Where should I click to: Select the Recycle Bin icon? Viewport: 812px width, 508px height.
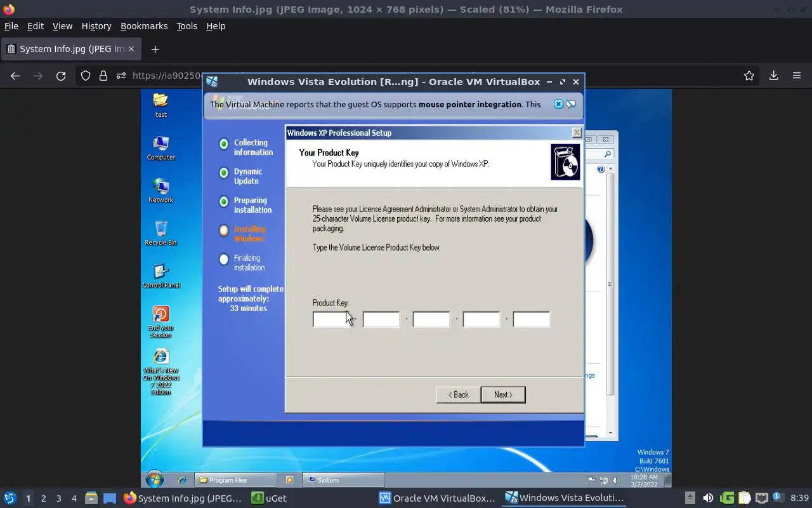click(160, 233)
